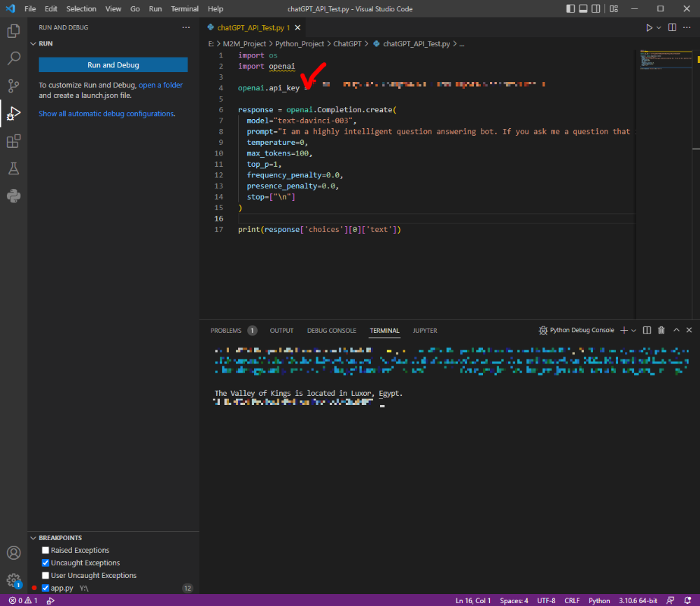The width and height of the screenshot is (700, 606).
Task: Open the Search view icon
Action: 13,58
